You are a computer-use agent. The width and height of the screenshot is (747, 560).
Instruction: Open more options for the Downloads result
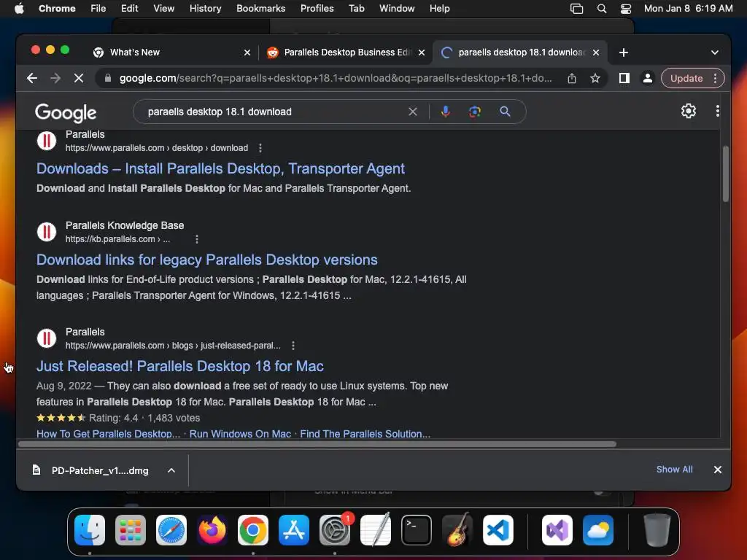point(260,148)
